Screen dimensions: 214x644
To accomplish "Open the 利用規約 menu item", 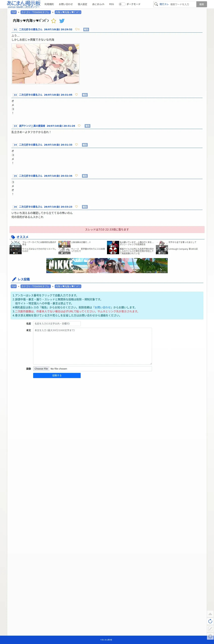I will pos(49,4).
